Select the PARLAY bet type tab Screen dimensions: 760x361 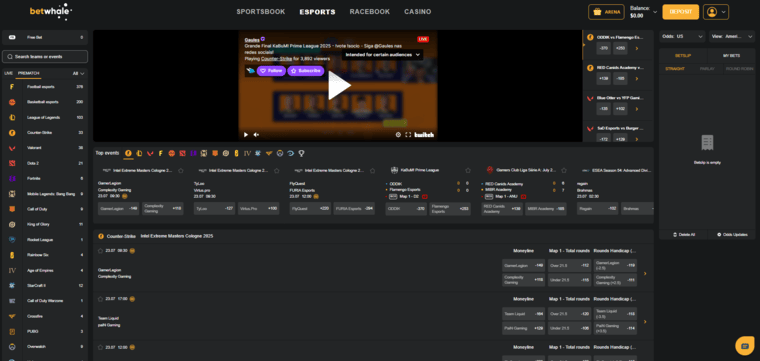click(707, 69)
